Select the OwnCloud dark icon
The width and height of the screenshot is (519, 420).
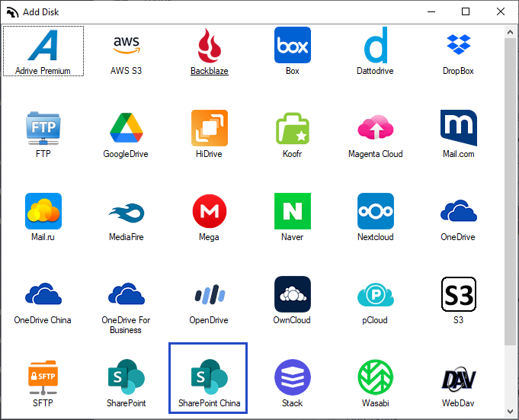[x=293, y=294]
